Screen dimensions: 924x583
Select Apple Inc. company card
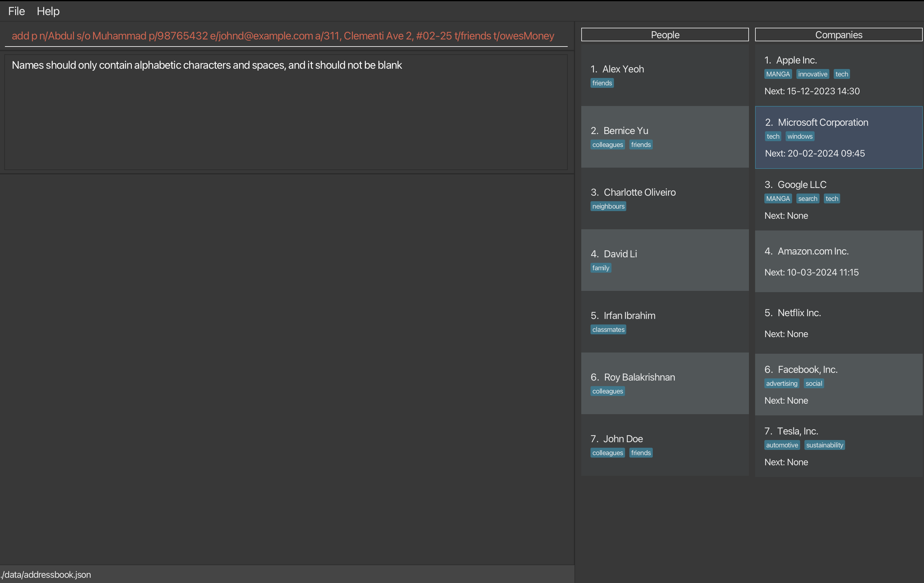coord(838,75)
